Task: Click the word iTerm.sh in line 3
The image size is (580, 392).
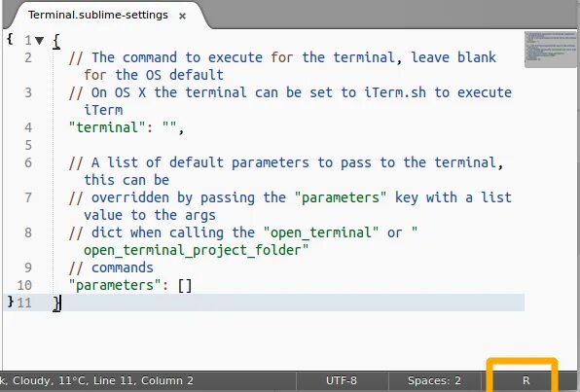Action: (395, 92)
